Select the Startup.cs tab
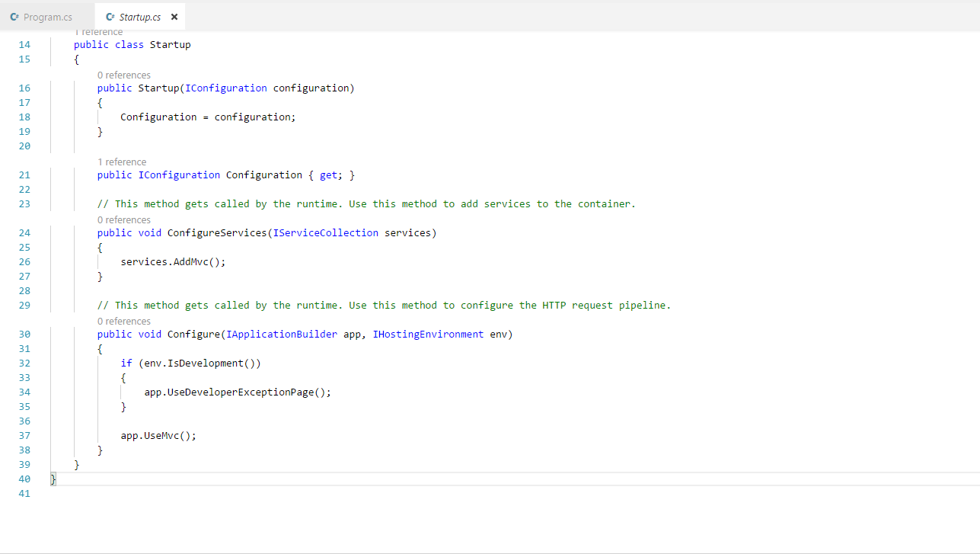The width and height of the screenshot is (980, 554). tap(140, 17)
